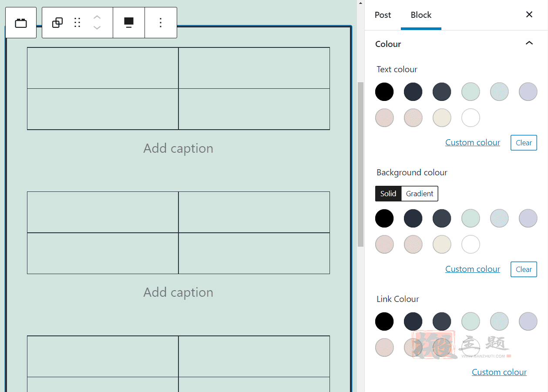Choose mint green Background colour swatch
The height and width of the screenshot is (392, 548).
pos(471,218)
